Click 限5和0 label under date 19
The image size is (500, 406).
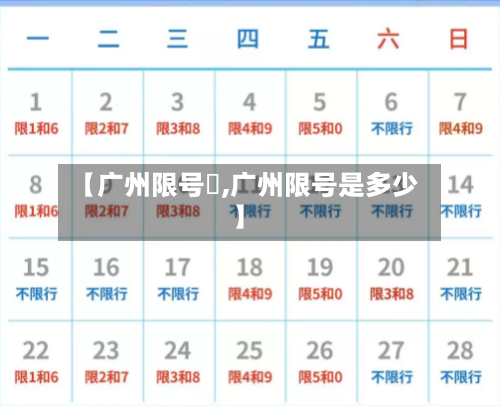[x=320, y=294]
